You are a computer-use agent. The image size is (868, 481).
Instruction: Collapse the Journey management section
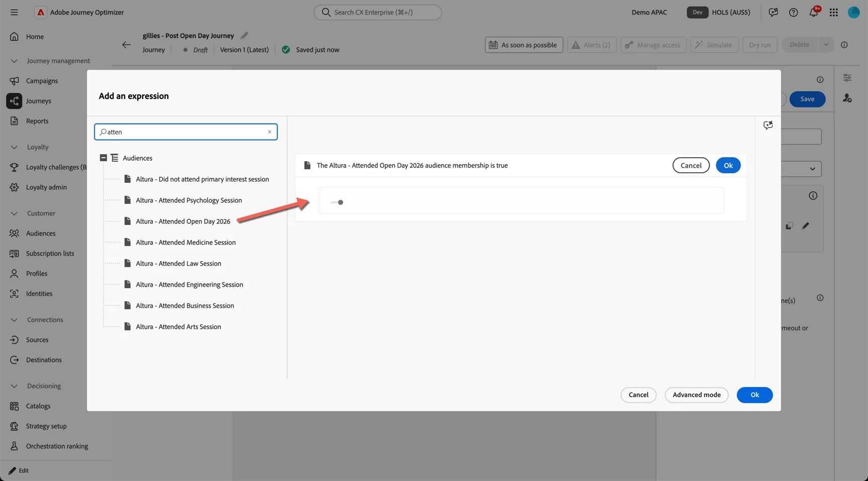point(14,61)
